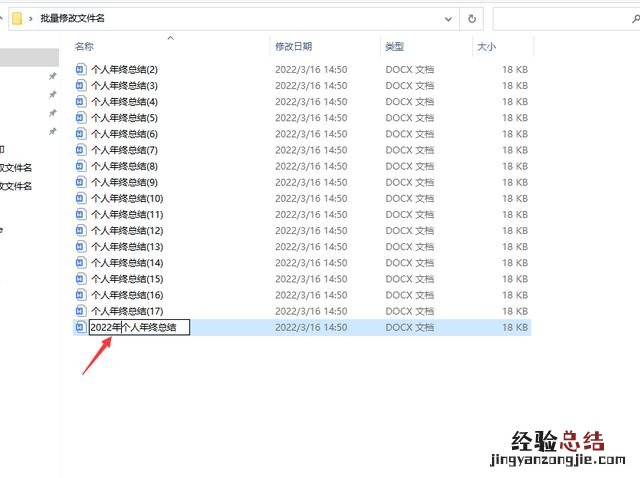This screenshot has width=640, height=478.
Task: Select the 批量修改文件名 breadcrumb segment
Action: [x=72, y=18]
